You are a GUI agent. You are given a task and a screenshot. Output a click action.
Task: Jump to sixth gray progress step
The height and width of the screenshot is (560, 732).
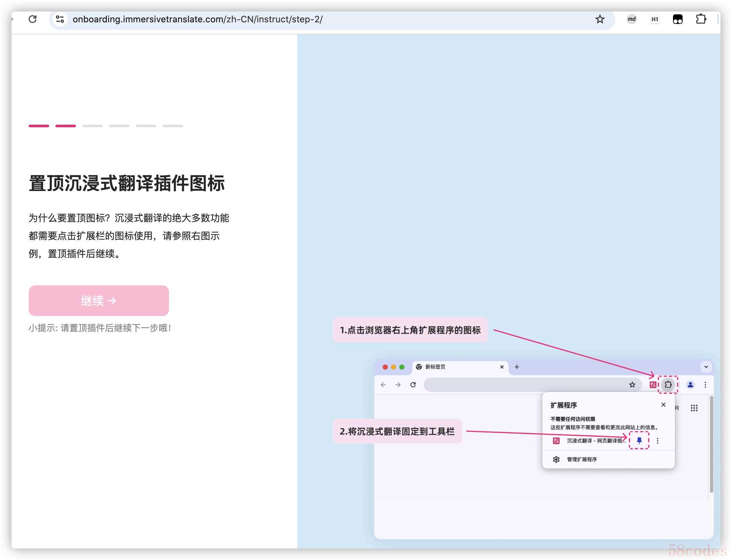[x=172, y=126]
